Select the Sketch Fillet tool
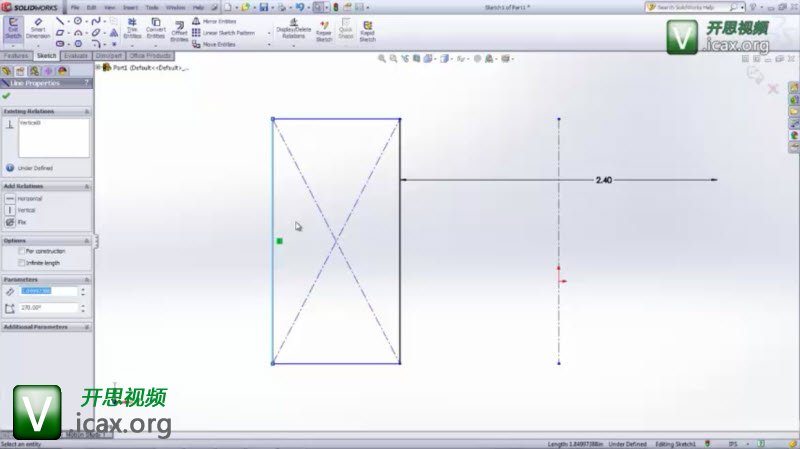Image resolution: width=800 pixels, height=449 pixels. (95, 44)
